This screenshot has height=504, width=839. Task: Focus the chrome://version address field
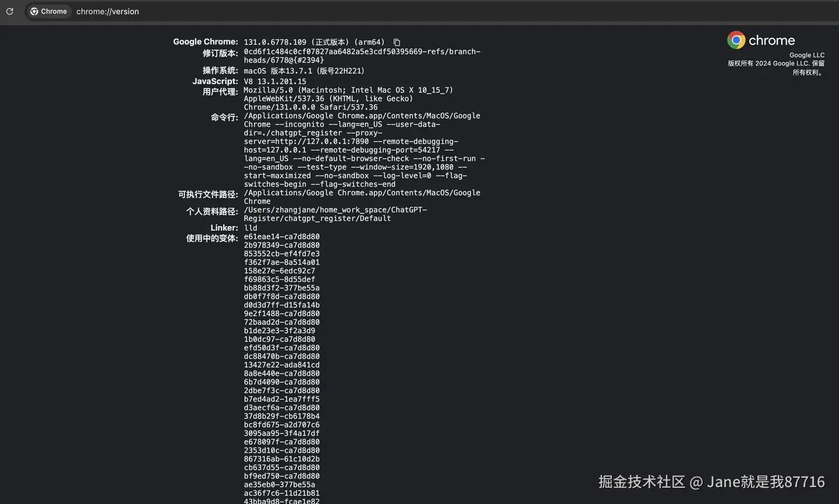click(107, 11)
